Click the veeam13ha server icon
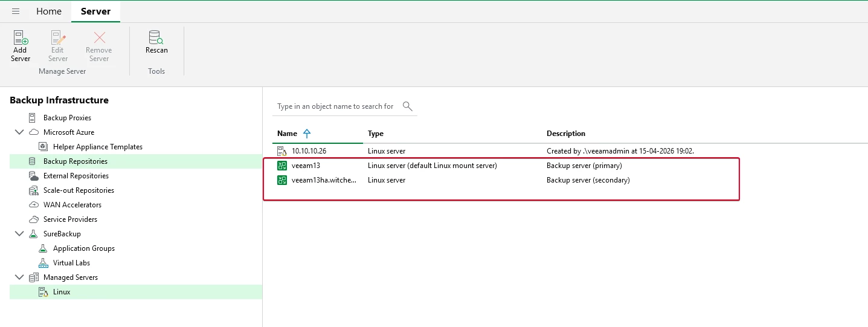This screenshot has width=868, height=327. (x=282, y=180)
